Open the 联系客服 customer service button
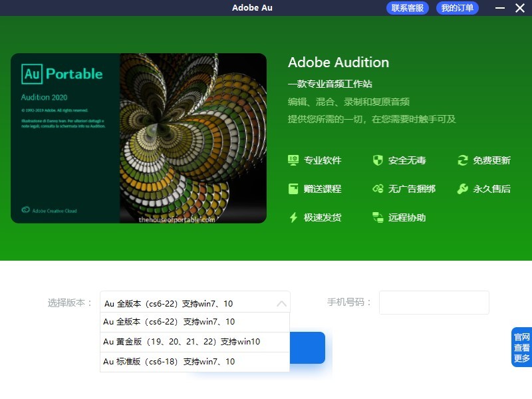The height and width of the screenshot is (399, 532). tap(408, 8)
